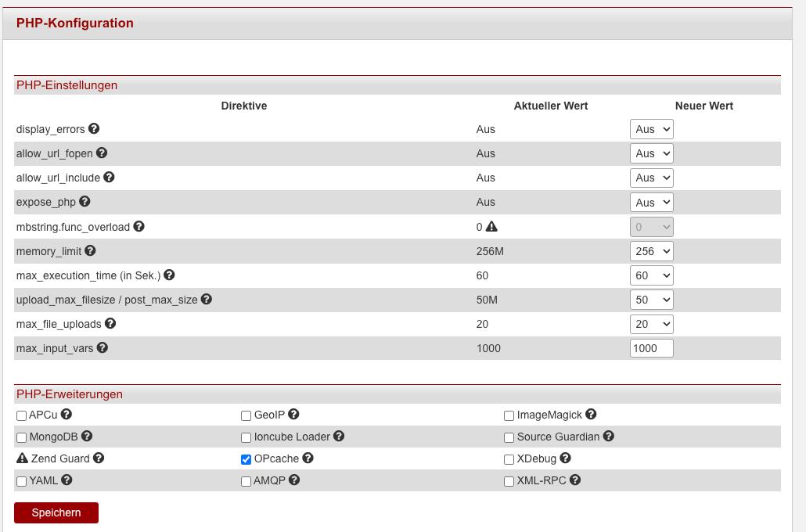The image size is (806, 532).
Task: Tick the XML-RPC extension checkbox
Action: [x=509, y=481]
